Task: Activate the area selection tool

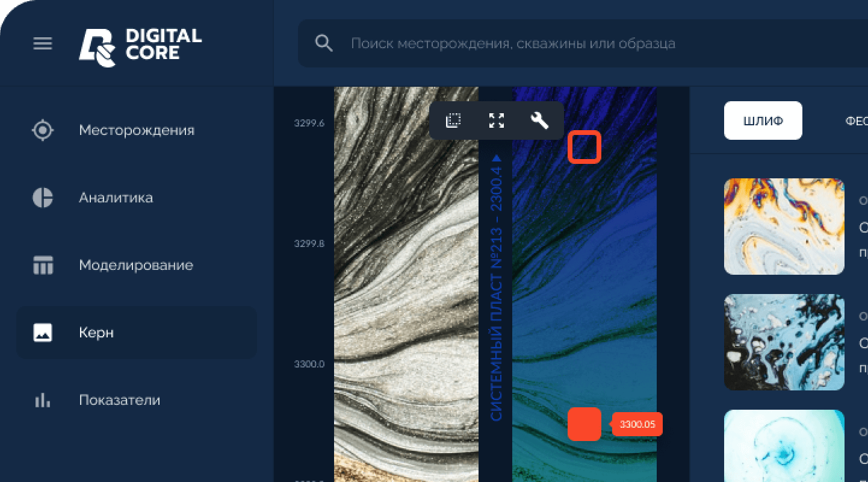Action: click(453, 120)
